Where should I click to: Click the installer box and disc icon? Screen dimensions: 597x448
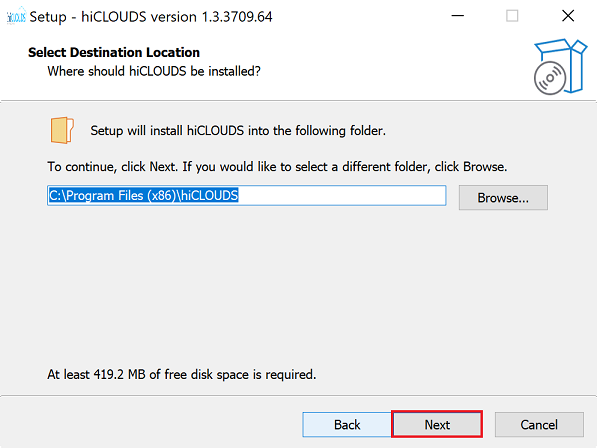click(x=560, y=67)
